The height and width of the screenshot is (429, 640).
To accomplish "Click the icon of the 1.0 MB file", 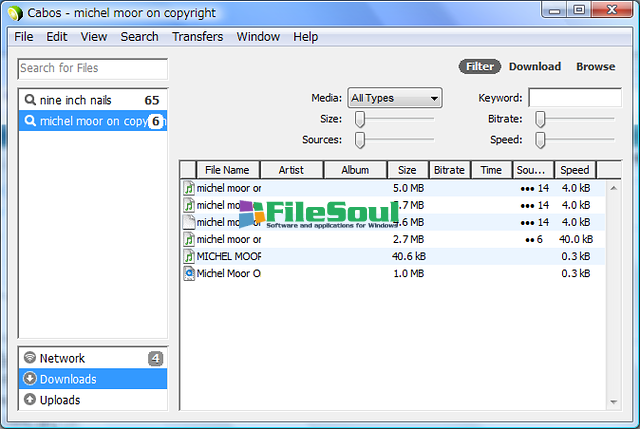I will pos(189,273).
